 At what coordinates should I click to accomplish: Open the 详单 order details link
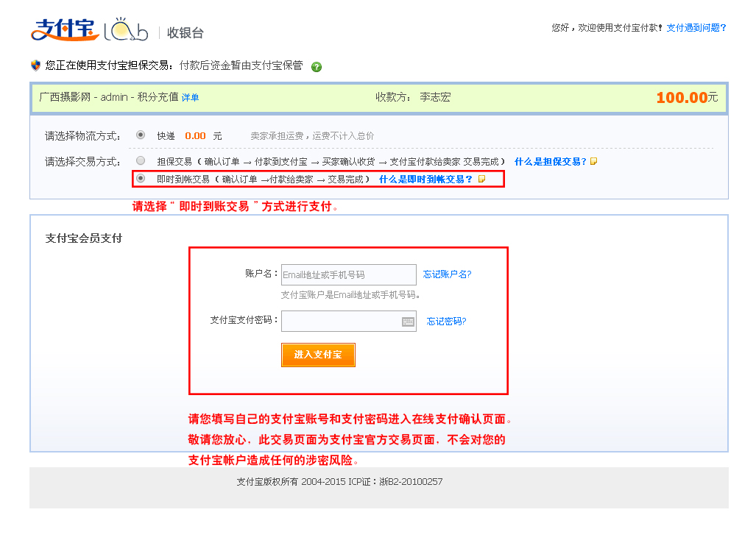[190, 98]
